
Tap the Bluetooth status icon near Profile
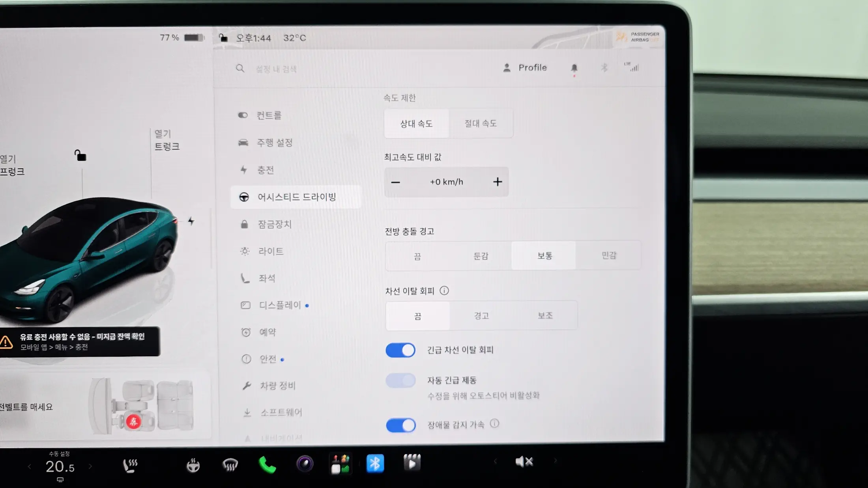click(x=604, y=68)
